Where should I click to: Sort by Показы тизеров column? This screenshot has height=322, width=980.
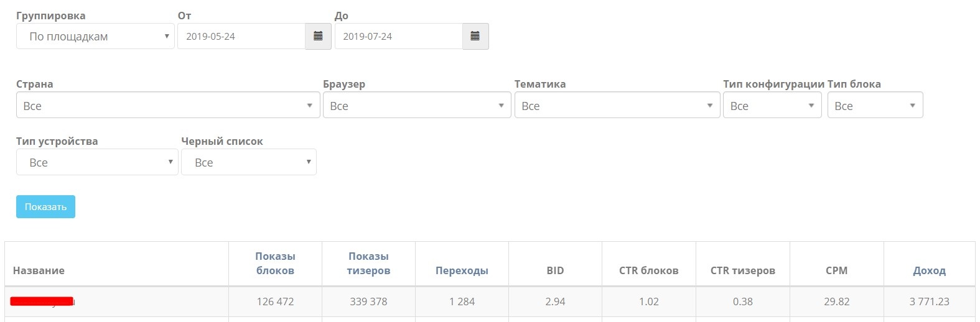point(368,264)
